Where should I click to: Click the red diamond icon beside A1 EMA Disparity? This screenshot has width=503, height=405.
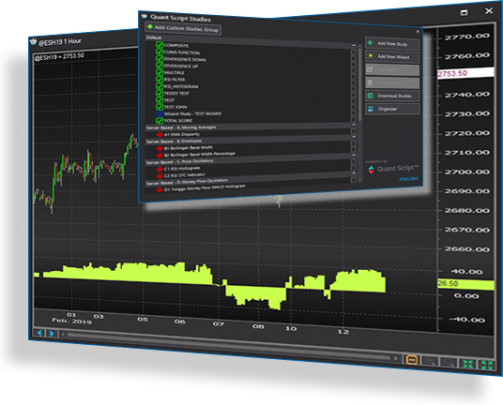(160, 135)
